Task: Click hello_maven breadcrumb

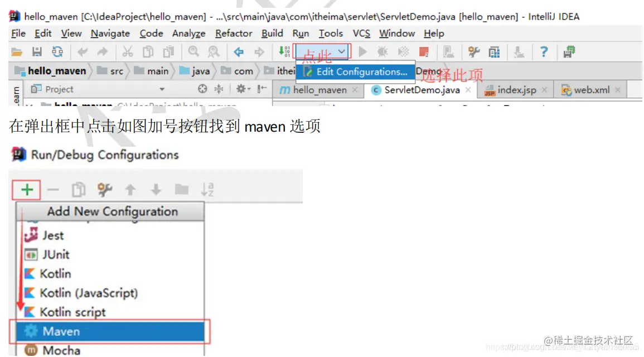Action: coord(51,71)
